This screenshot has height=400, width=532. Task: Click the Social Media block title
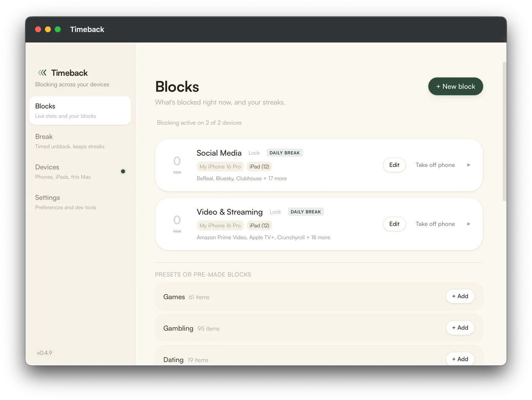(219, 153)
